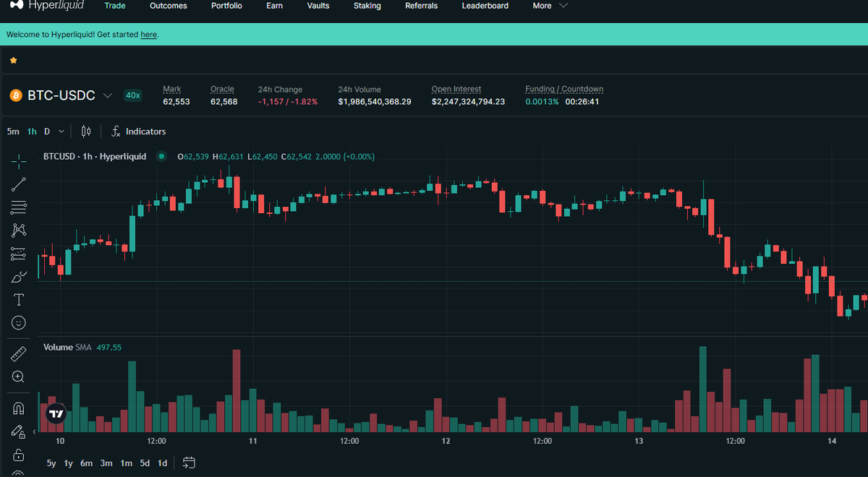Set chart range to 6m

[x=87, y=463]
